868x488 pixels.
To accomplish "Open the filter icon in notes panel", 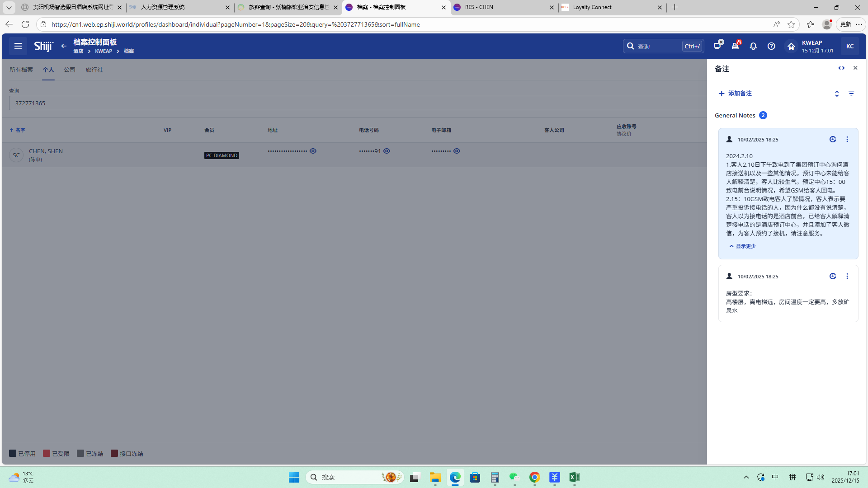I will (x=851, y=94).
